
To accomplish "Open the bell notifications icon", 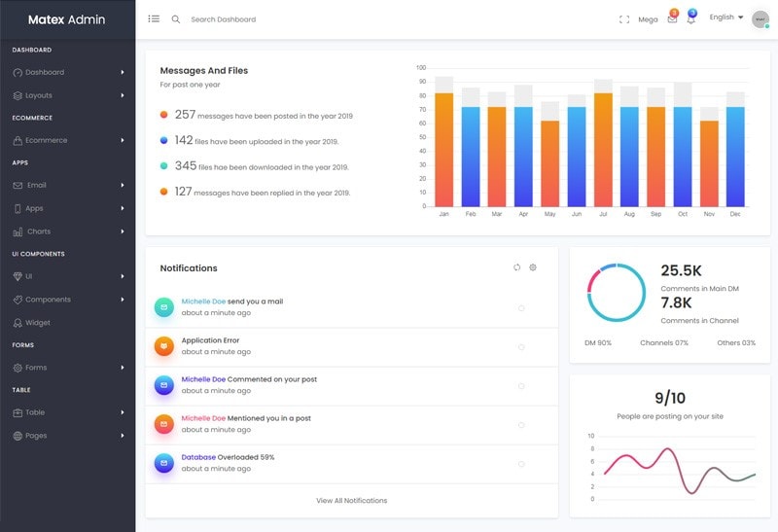I will tap(691, 19).
